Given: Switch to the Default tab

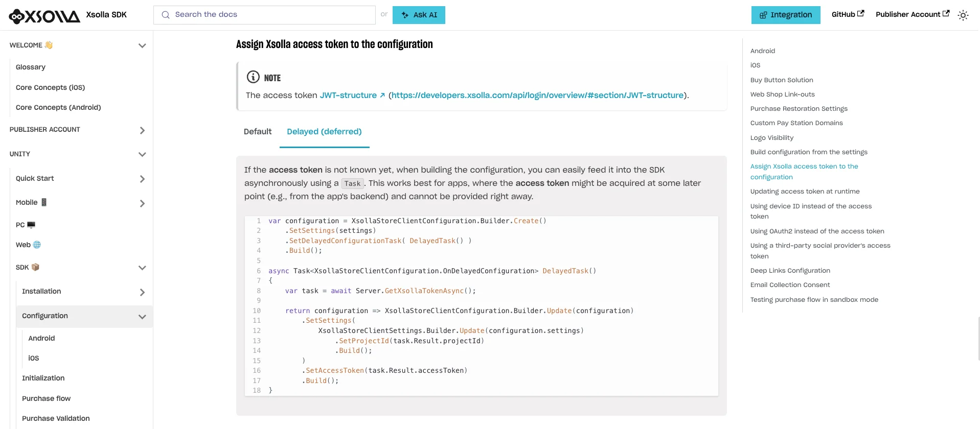Looking at the screenshot, I should click(x=258, y=132).
